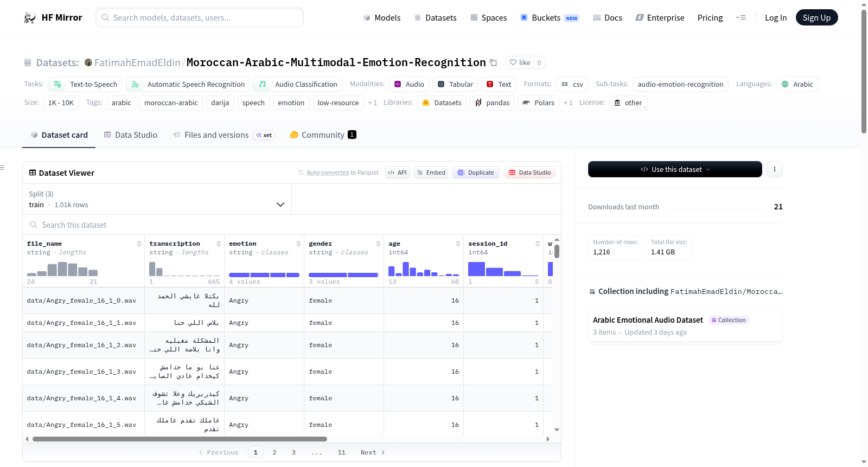
Task: Switch to the Data Studio tab
Action: tap(130, 135)
